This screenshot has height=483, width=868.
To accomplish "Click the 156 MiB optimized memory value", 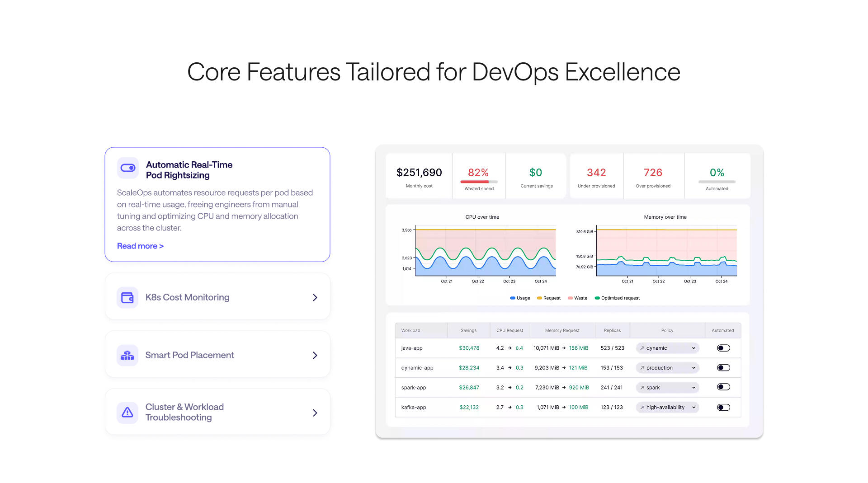I will [x=579, y=348].
